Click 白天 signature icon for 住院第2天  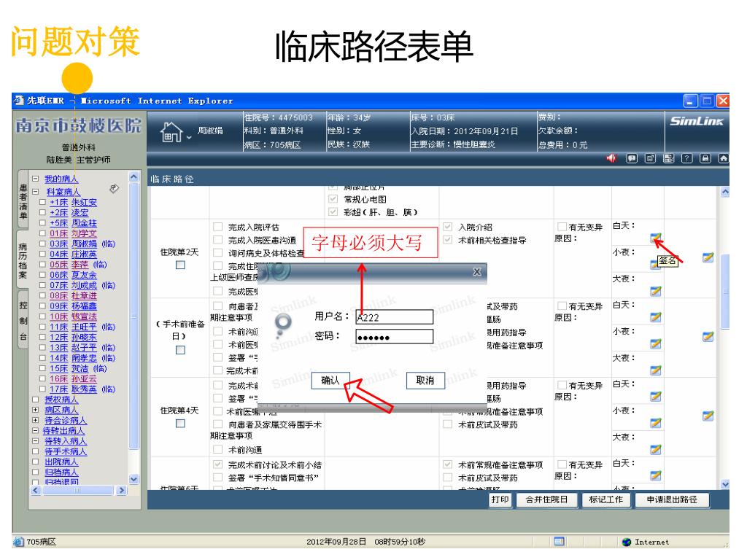656,238
